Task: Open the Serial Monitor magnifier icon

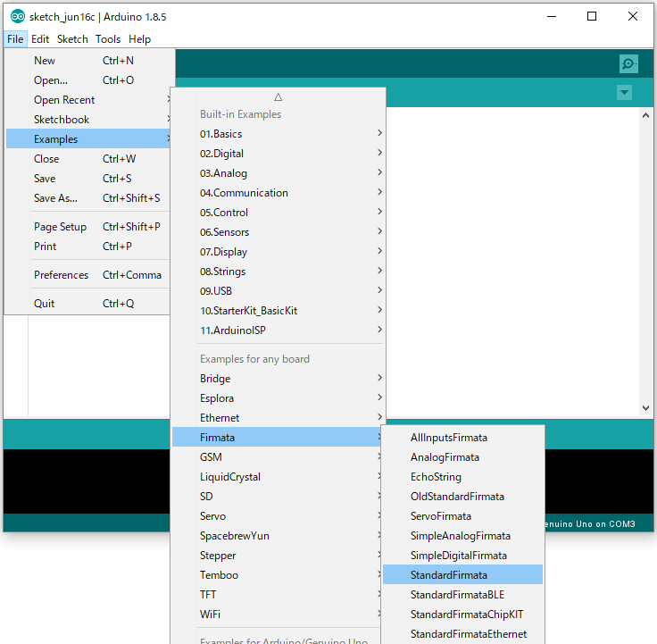Action: pyautogui.click(x=628, y=63)
